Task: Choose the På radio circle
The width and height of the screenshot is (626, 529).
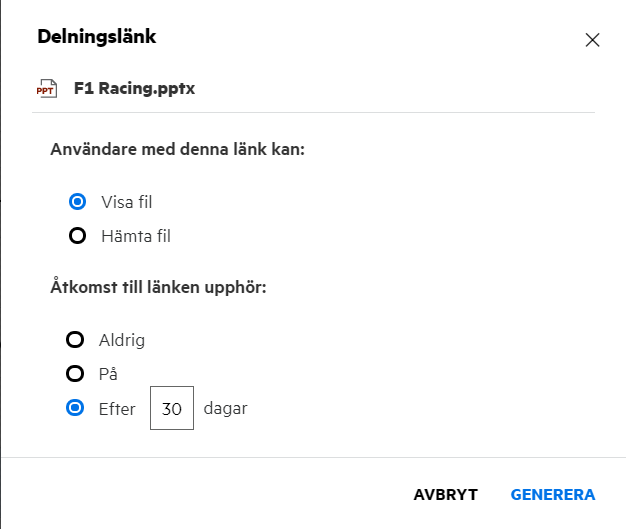Action: tap(75, 374)
